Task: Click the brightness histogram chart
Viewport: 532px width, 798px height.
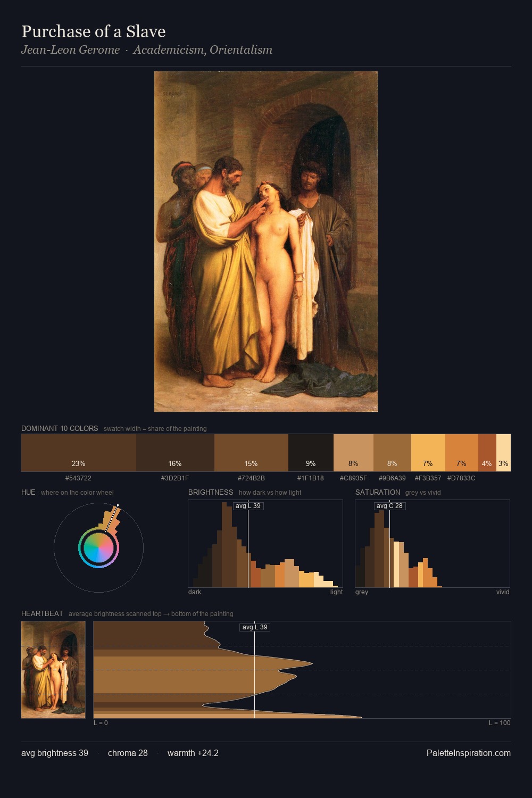Action: tap(265, 544)
